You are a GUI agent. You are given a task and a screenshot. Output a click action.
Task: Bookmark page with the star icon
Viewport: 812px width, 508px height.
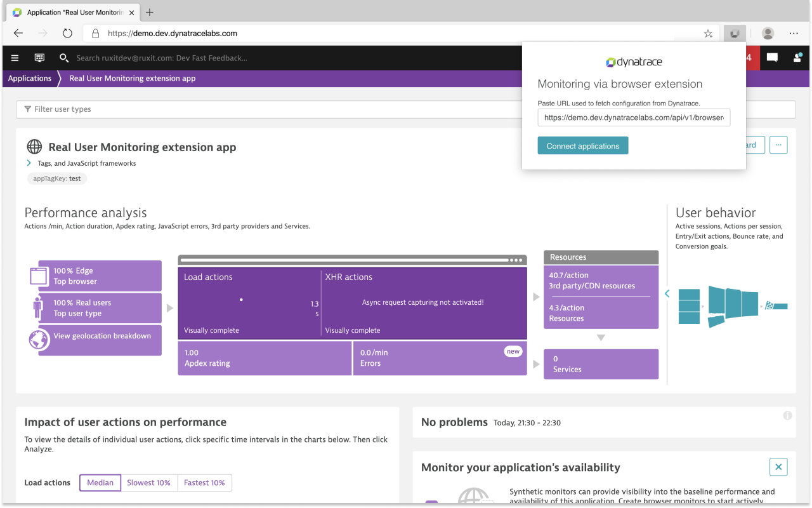tap(708, 34)
